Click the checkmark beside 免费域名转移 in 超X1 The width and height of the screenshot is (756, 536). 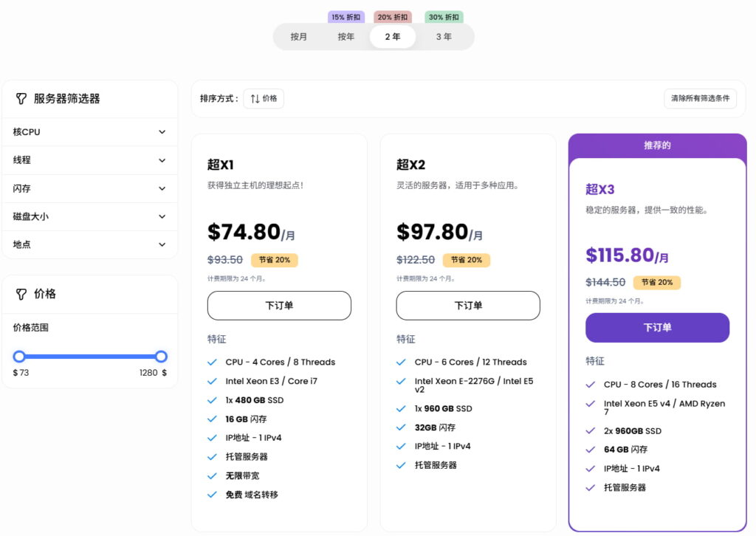click(x=213, y=495)
